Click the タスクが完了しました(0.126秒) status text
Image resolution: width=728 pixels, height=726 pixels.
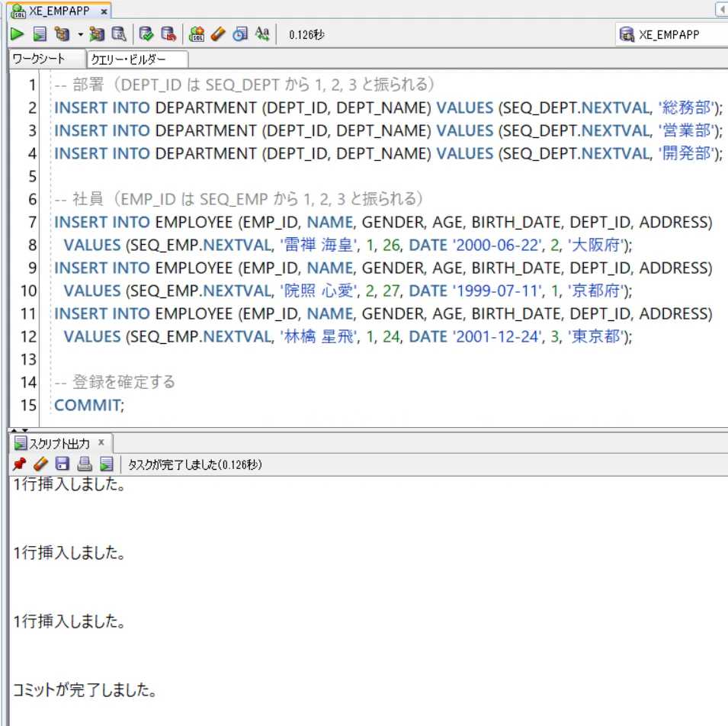195,464
